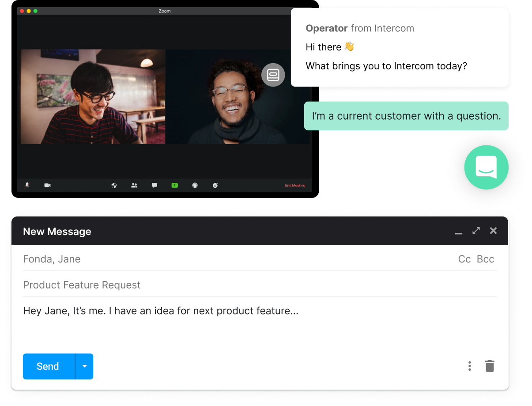
Task: Close the New Message window
Action: click(494, 231)
